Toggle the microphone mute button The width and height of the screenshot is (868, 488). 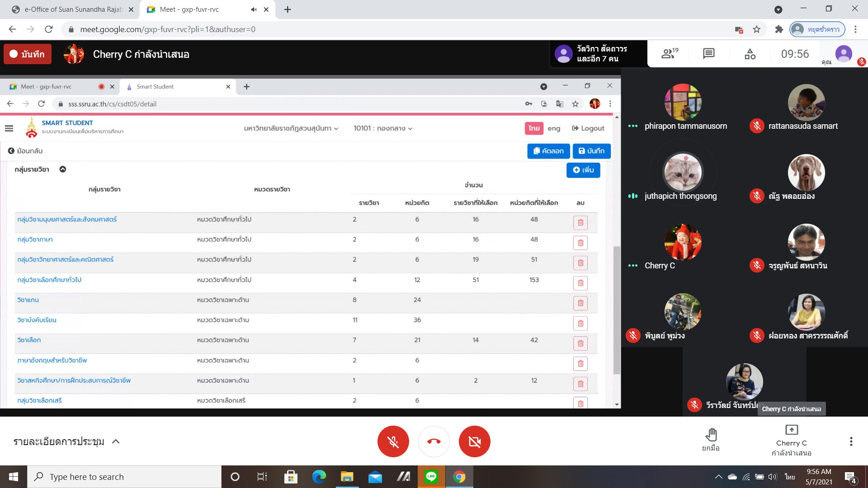393,441
